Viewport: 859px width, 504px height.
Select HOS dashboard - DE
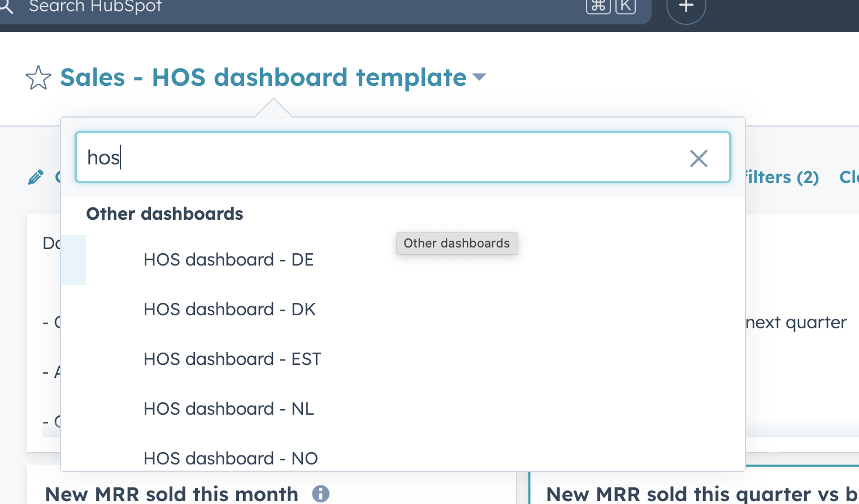228,260
